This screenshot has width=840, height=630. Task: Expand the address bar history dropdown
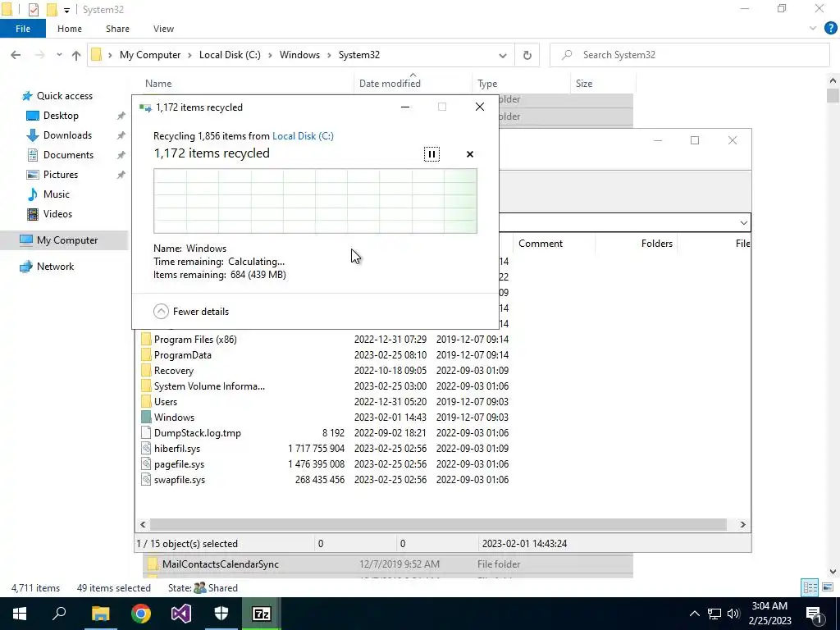[503, 55]
